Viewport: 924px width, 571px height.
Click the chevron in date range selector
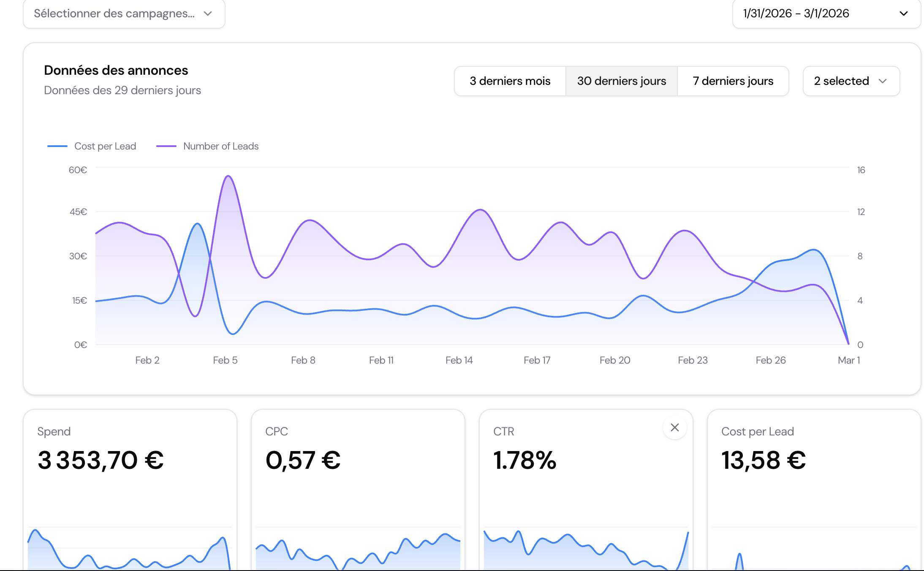tap(903, 14)
